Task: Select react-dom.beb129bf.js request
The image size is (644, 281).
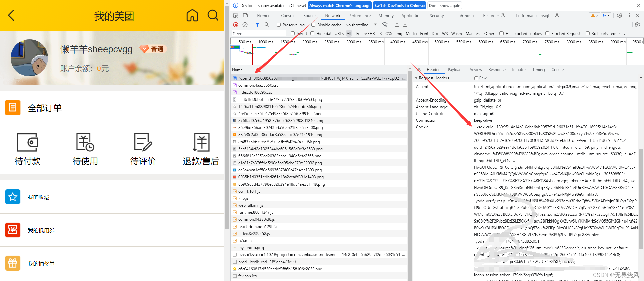Action: pyautogui.click(x=319, y=226)
